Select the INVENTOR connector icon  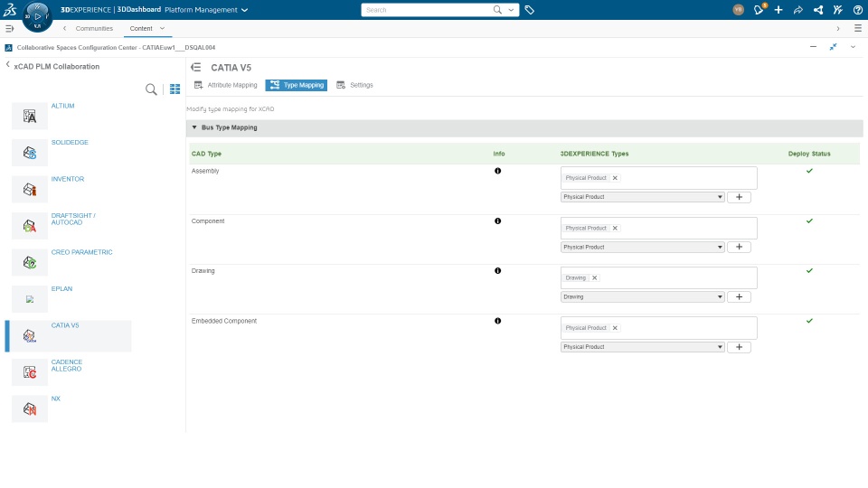tap(30, 189)
